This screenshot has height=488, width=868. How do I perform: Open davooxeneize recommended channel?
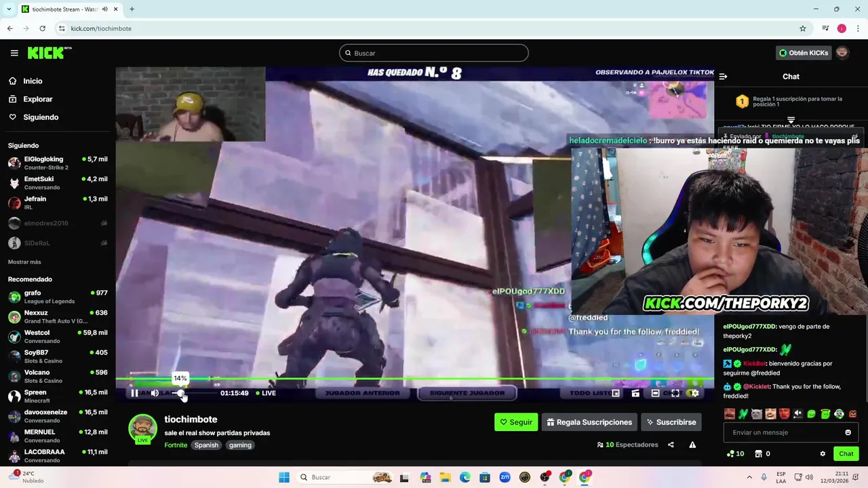pyautogui.click(x=58, y=416)
